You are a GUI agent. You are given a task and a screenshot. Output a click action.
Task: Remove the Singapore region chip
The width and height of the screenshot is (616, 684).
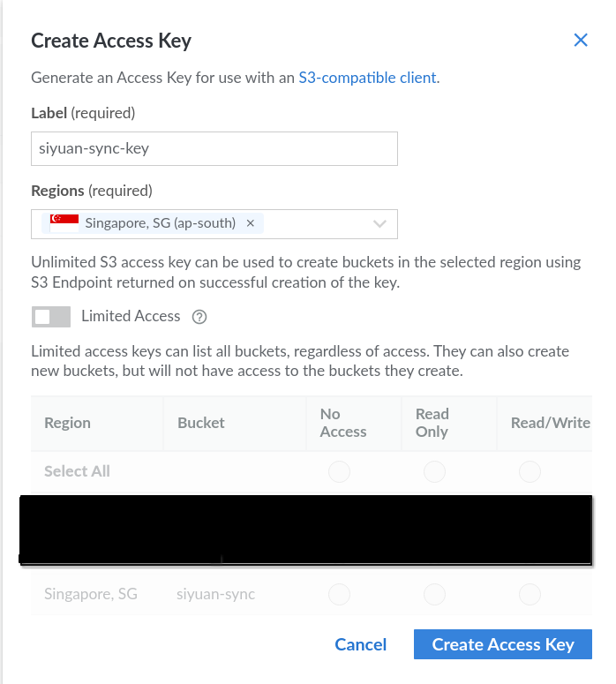tap(250, 223)
